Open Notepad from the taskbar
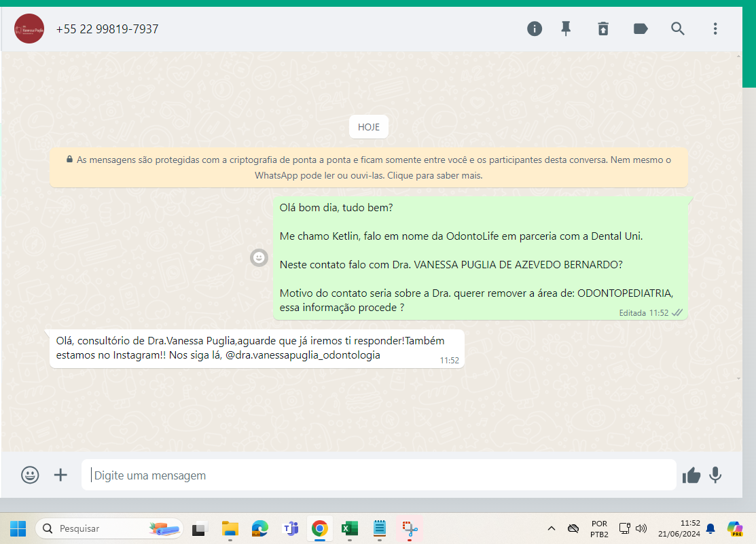 click(x=380, y=528)
